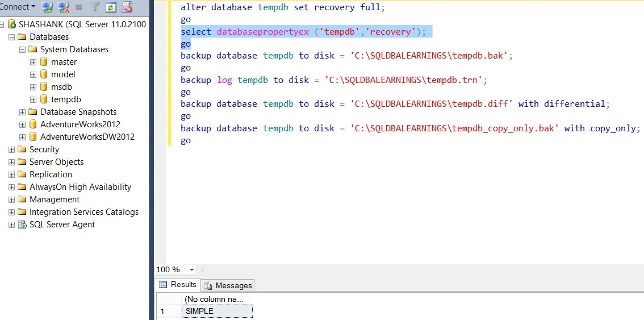Expand the Integration Services Catalogs node

(11, 212)
